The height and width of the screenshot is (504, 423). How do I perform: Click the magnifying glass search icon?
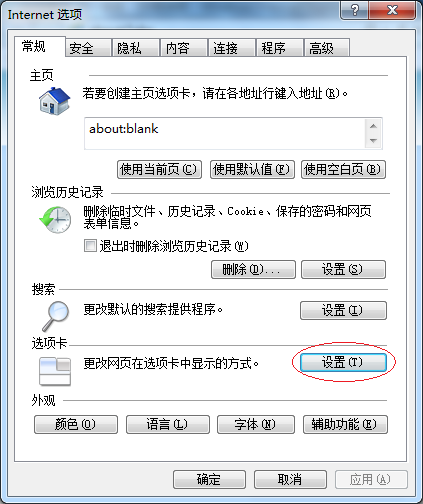(56, 316)
